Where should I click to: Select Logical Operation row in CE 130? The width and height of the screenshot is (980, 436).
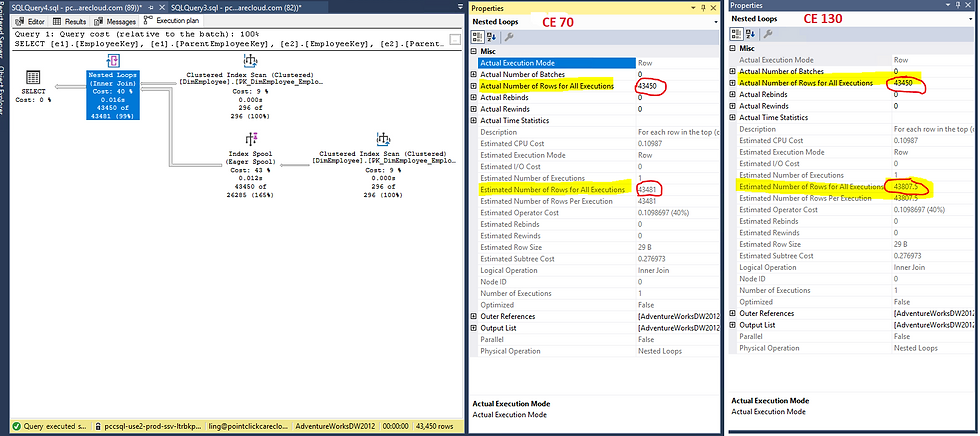click(x=857, y=267)
